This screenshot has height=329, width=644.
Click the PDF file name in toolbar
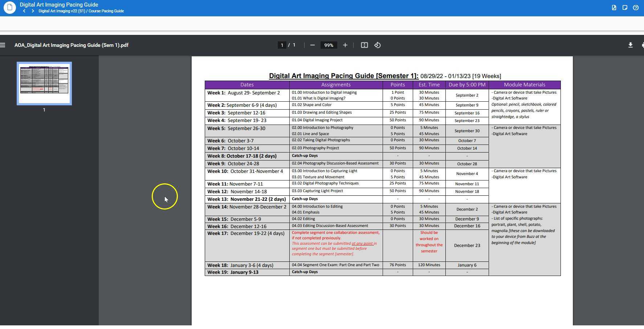[x=71, y=45]
